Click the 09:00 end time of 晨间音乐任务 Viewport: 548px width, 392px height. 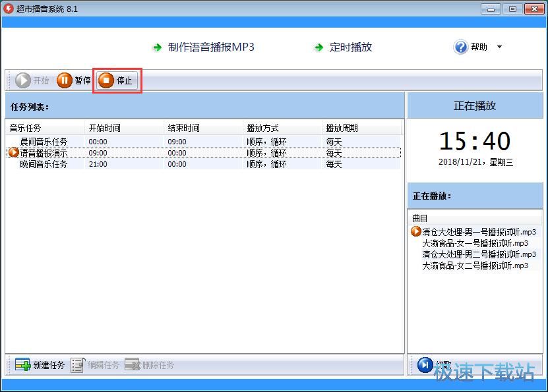177,142
